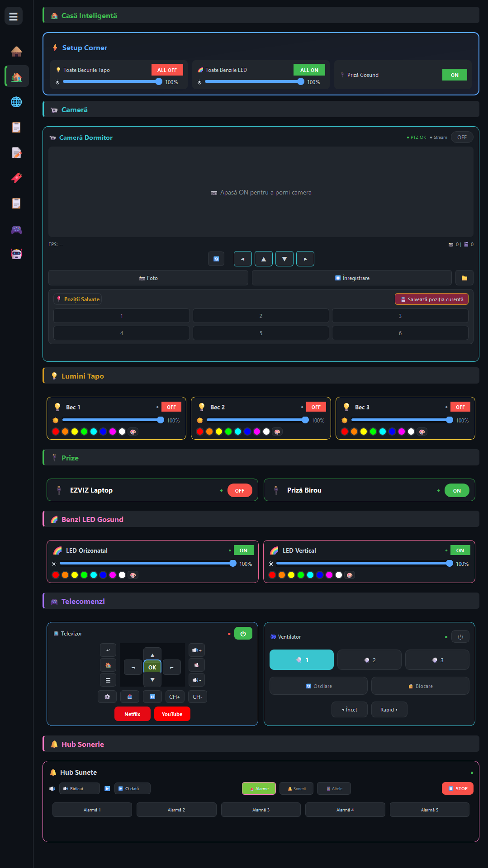The height and width of the screenshot is (868, 488).
Task: Pick the green color swatch for Bec 2
Action: [228, 432]
